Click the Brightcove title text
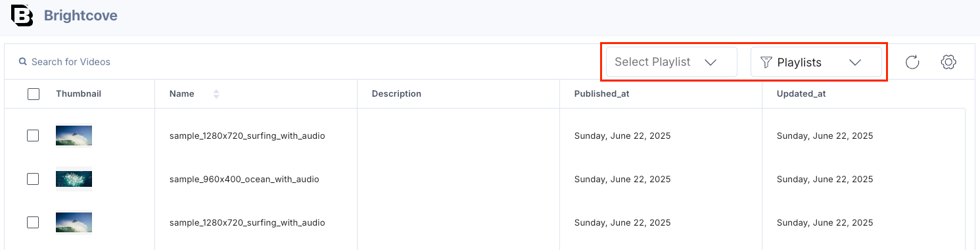The height and width of the screenshot is (250, 980). click(x=81, y=15)
